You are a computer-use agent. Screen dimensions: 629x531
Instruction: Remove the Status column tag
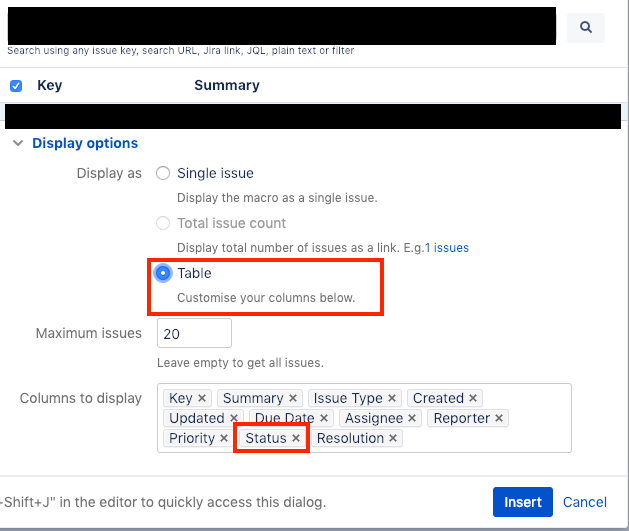296,438
